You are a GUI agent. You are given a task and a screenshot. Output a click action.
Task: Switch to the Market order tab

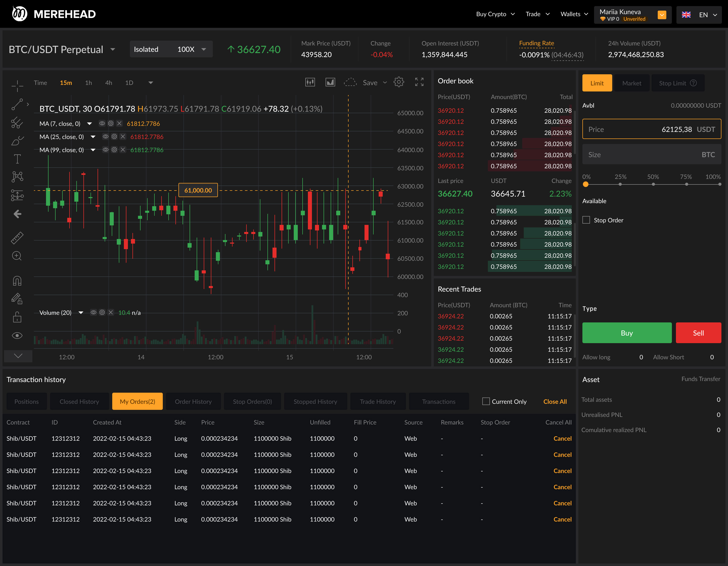pyautogui.click(x=631, y=83)
